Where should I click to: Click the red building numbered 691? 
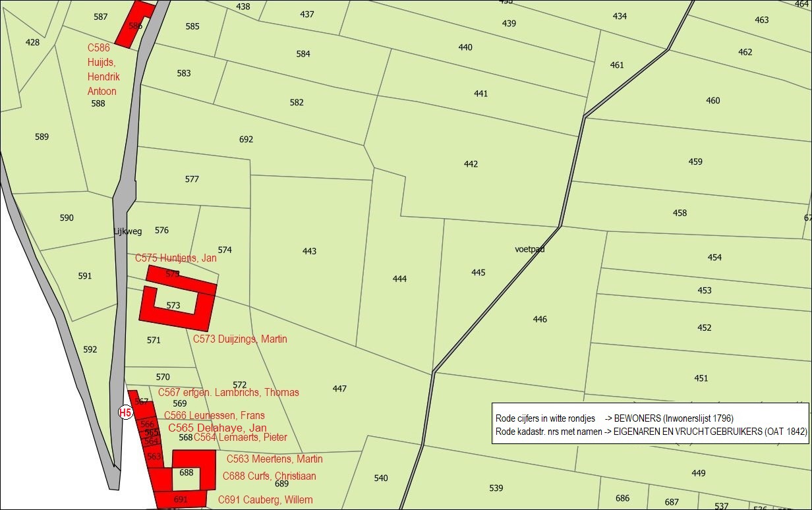pyautogui.click(x=181, y=499)
